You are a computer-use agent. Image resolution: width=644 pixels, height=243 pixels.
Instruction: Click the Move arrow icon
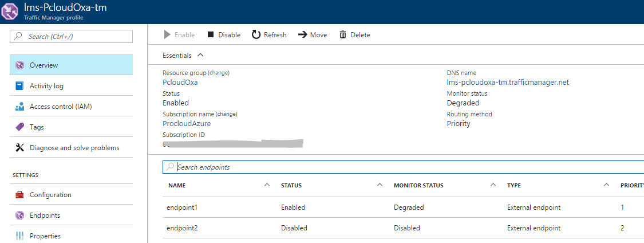point(302,35)
